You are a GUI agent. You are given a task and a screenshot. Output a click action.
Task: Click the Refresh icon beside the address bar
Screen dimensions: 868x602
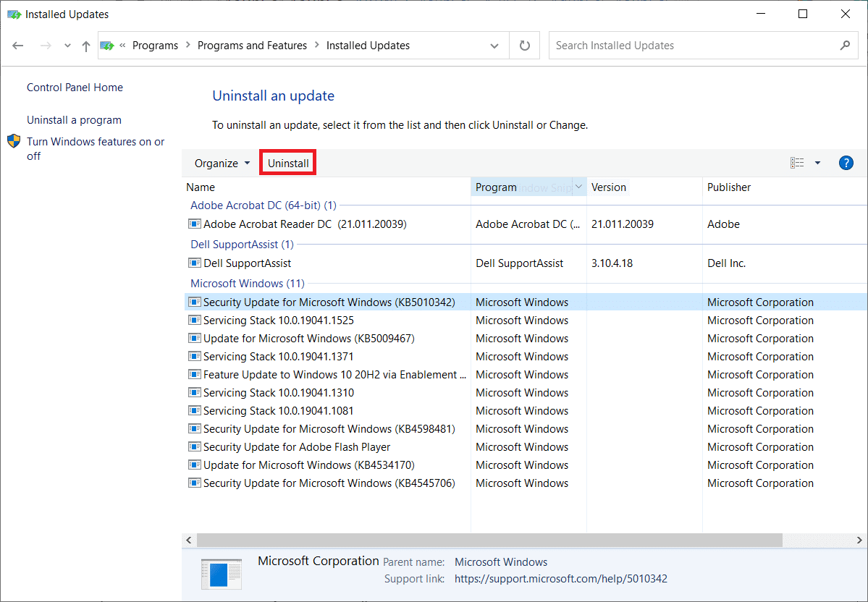(x=525, y=45)
